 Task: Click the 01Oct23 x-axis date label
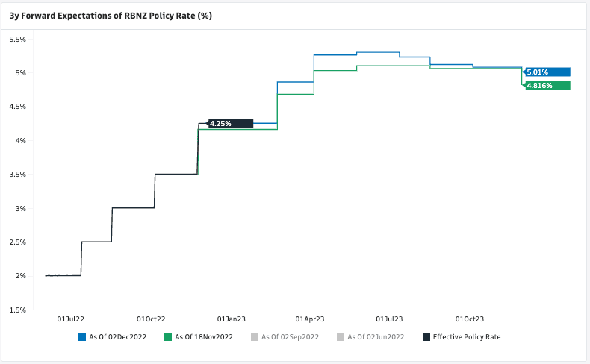469,318
